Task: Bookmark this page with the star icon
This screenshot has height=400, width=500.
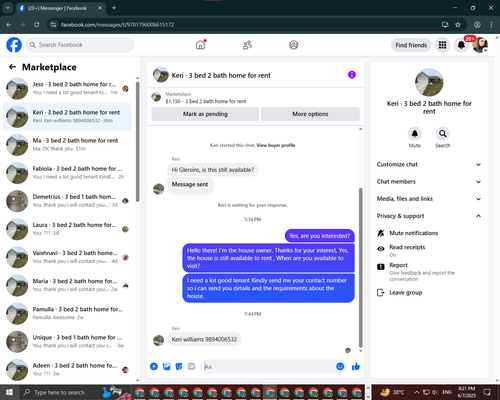Action: coord(458,25)
